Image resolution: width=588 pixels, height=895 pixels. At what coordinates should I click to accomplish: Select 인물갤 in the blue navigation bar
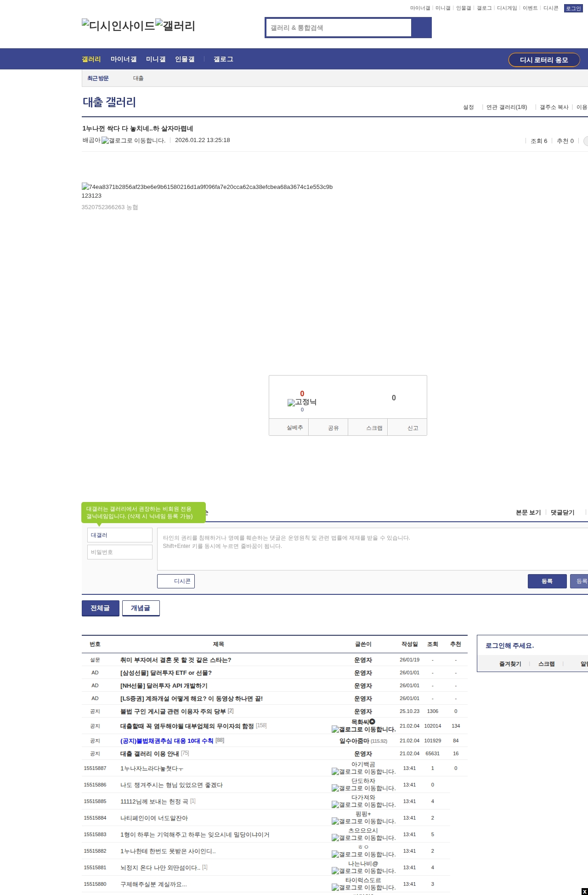185,59
